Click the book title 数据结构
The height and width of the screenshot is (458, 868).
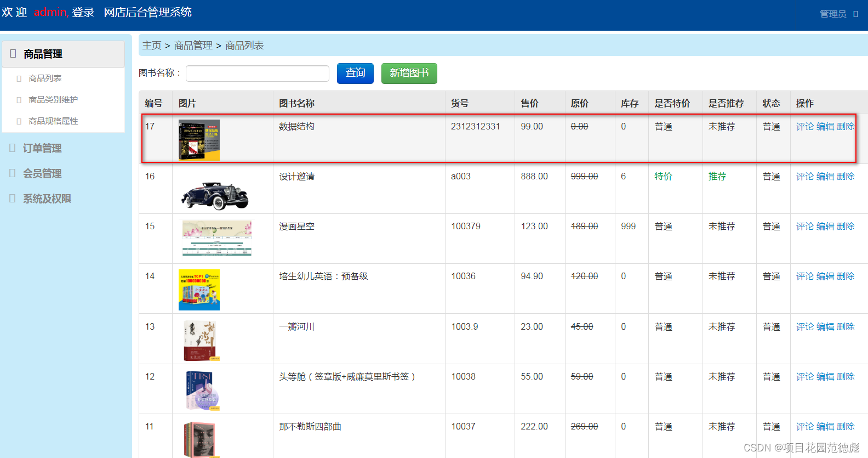pyautogui.click(x=296, y=127)
